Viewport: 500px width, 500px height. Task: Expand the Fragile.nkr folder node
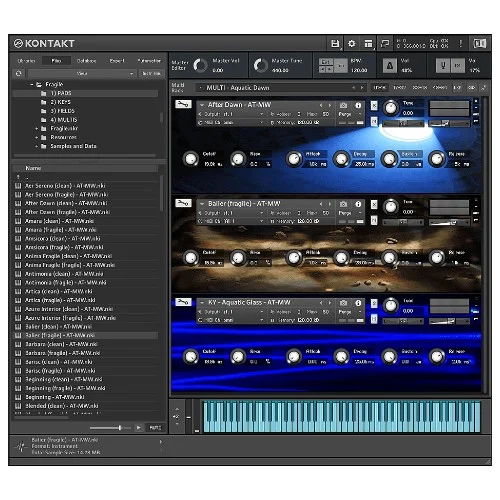point(37,129)
